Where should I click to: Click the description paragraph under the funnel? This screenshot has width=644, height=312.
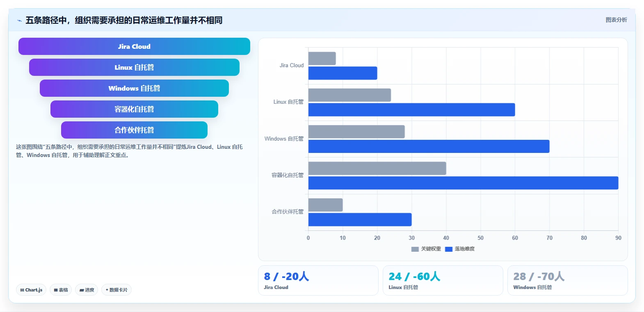pos(129,151)
